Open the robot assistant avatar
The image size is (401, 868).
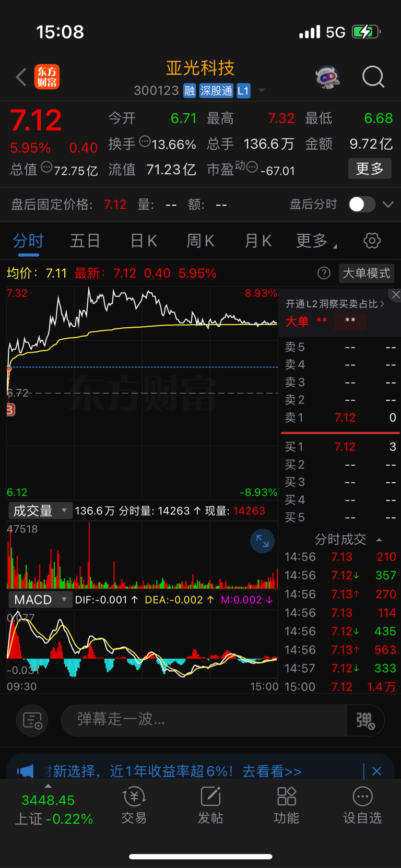[x=328, y=77]
